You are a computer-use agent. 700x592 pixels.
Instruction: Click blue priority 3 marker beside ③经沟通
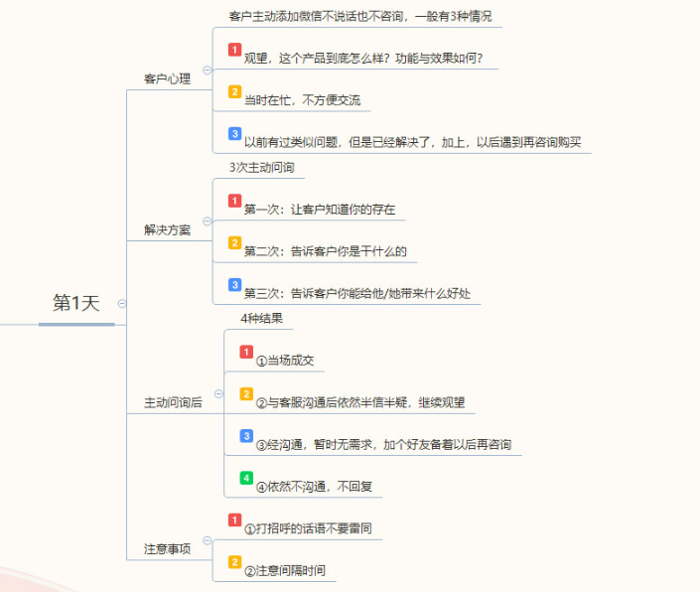click(246, 436)
